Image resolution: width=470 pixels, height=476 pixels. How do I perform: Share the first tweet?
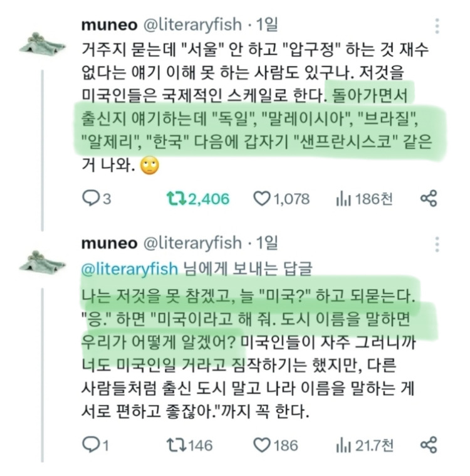429,199
